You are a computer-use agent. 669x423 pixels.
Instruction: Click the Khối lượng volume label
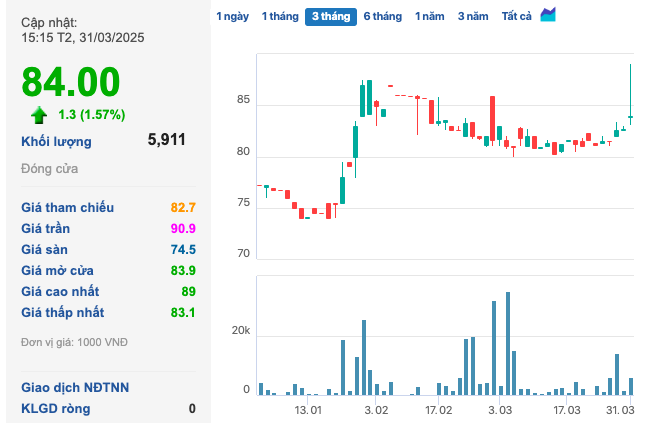coord(56,141)
